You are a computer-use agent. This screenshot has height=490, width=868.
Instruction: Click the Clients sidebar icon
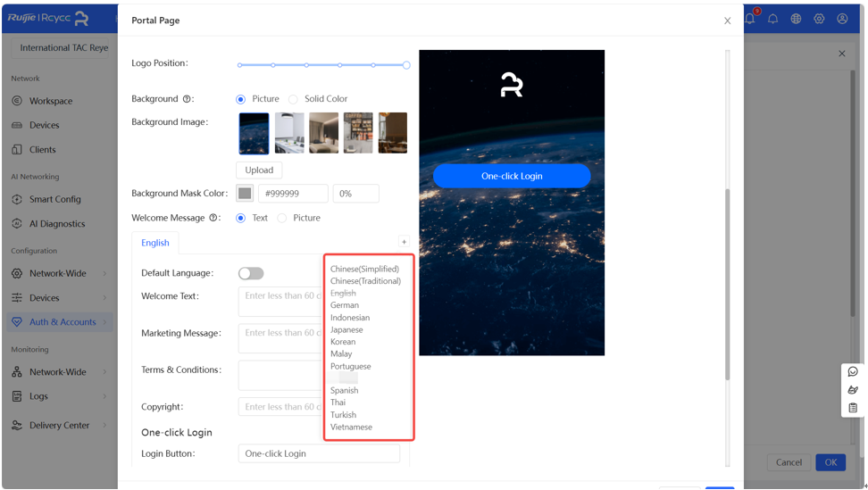[x=17, y=149]
